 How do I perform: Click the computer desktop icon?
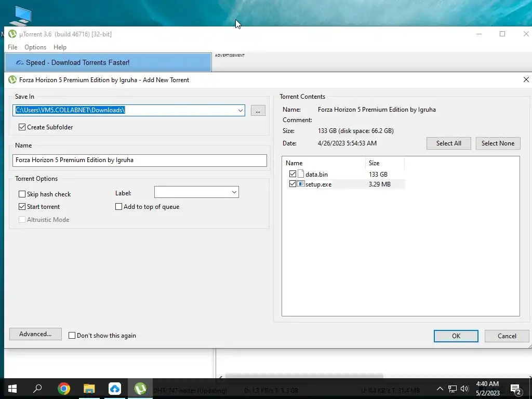coord(20,16)
